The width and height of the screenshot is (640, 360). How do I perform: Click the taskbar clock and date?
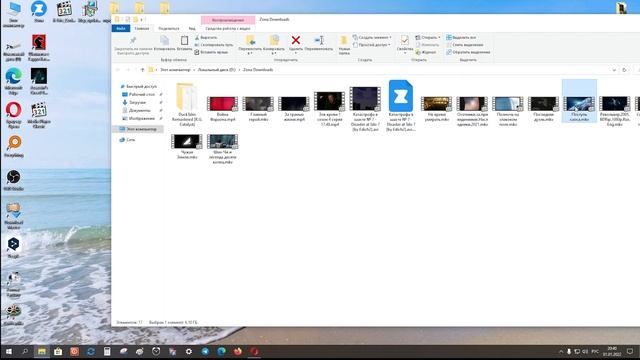click(612, 351)
